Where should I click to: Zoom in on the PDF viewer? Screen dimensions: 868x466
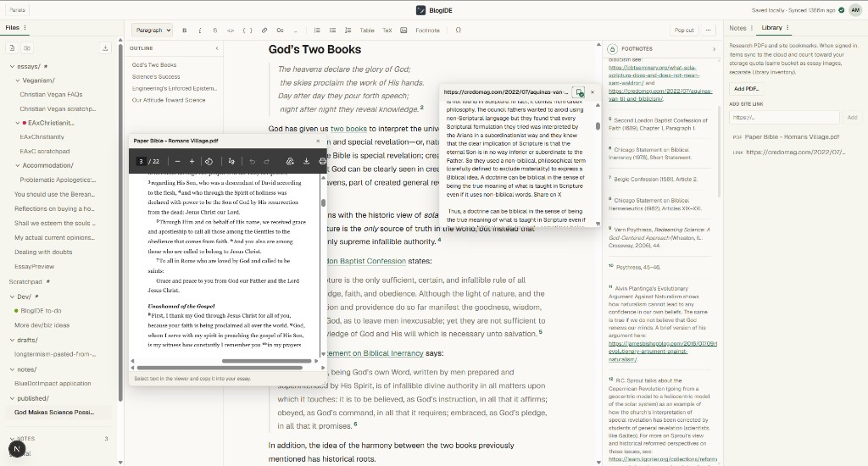click(x=192, y=162)
